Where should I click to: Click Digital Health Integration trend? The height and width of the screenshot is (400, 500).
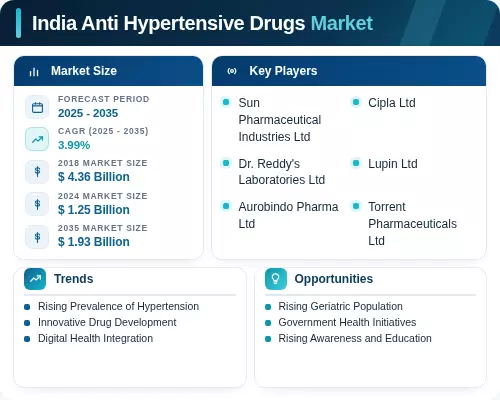coord(95,338)
